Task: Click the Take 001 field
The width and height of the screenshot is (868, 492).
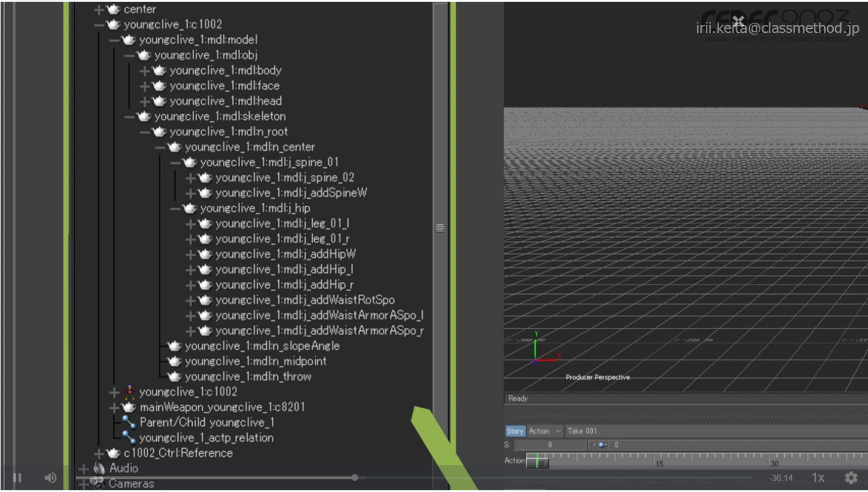Action: 582,431
